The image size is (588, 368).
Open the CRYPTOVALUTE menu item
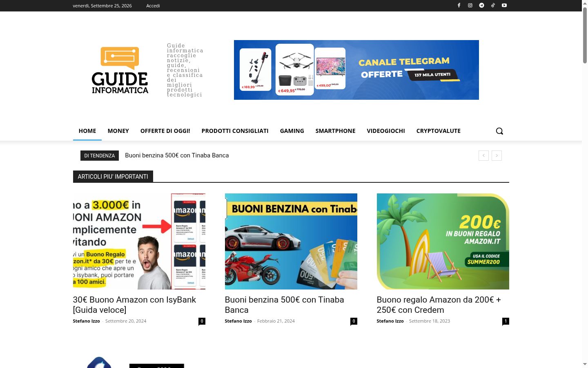coord(439,131)
